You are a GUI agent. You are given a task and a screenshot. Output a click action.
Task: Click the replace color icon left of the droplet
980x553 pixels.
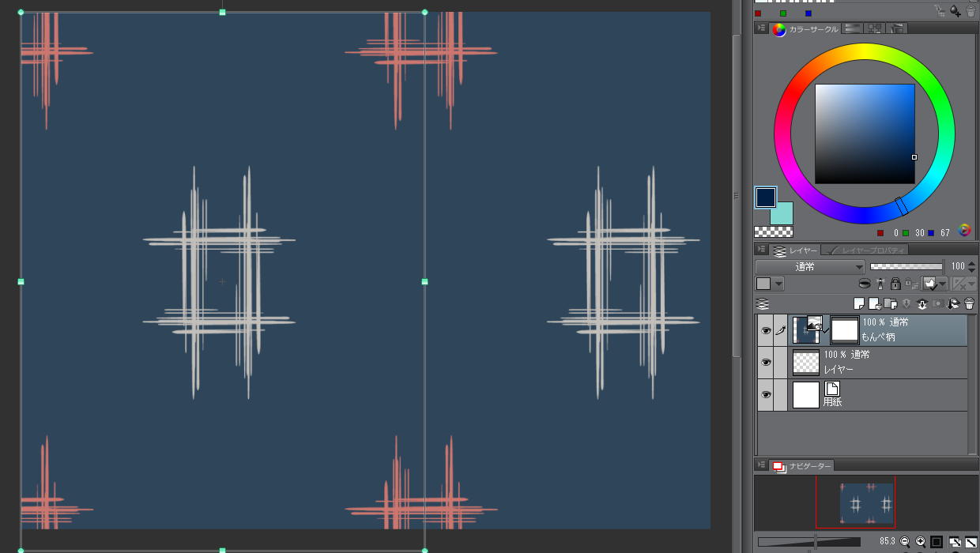[940, 11]
